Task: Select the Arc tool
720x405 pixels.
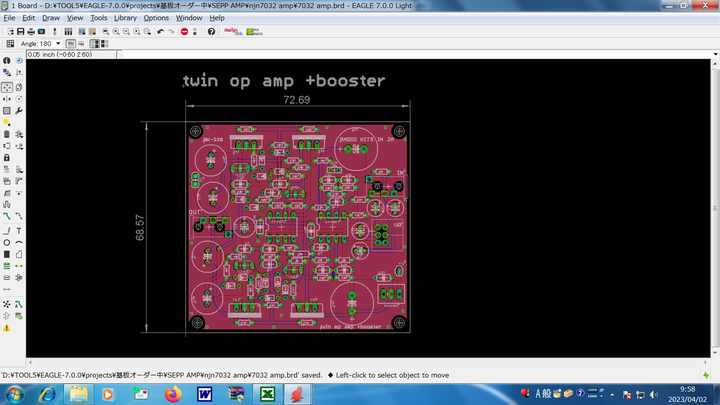Action: pyautogui.click(x=19, y=242)
